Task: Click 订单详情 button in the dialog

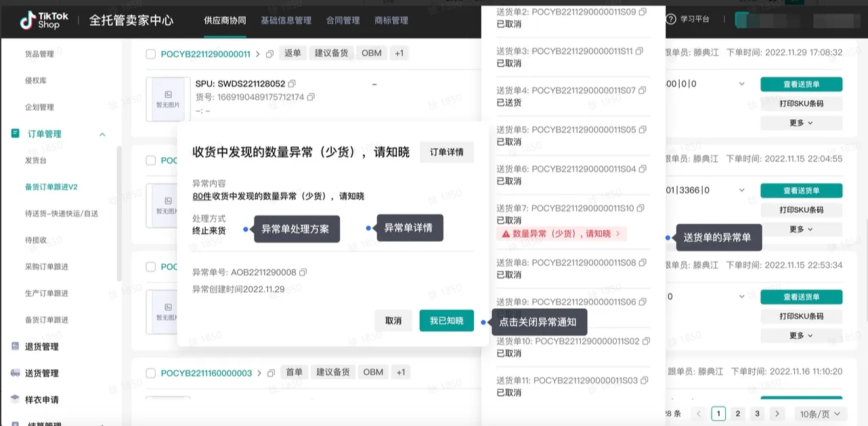Action: point(447,152)
